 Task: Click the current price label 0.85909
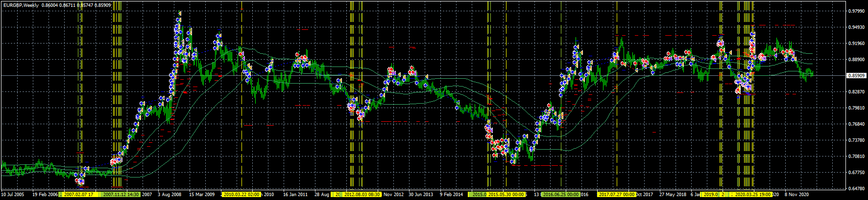point(856,76)
